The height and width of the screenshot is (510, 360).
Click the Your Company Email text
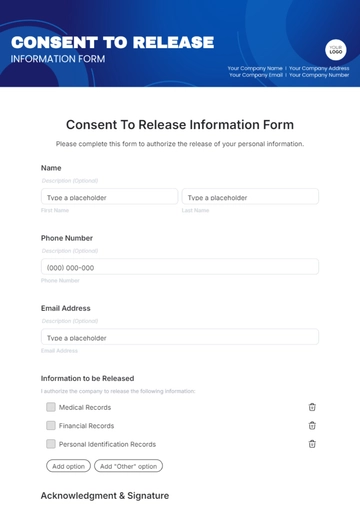256,75
